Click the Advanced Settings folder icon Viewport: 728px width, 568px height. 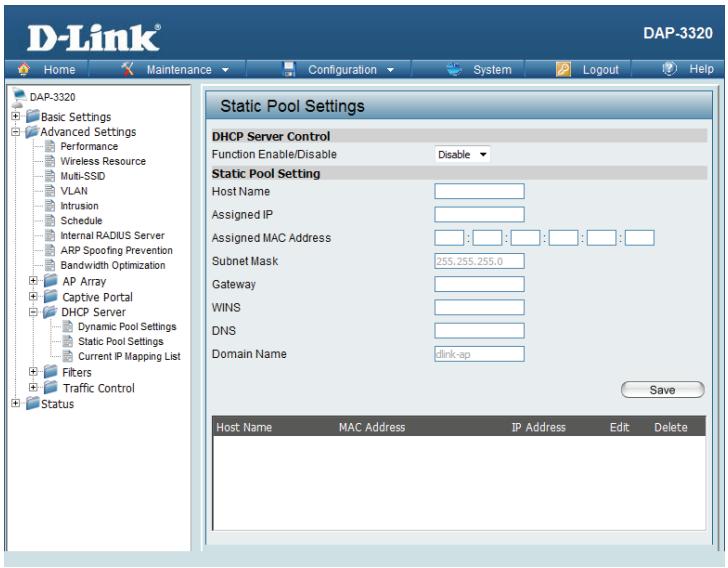coord(32,131)
